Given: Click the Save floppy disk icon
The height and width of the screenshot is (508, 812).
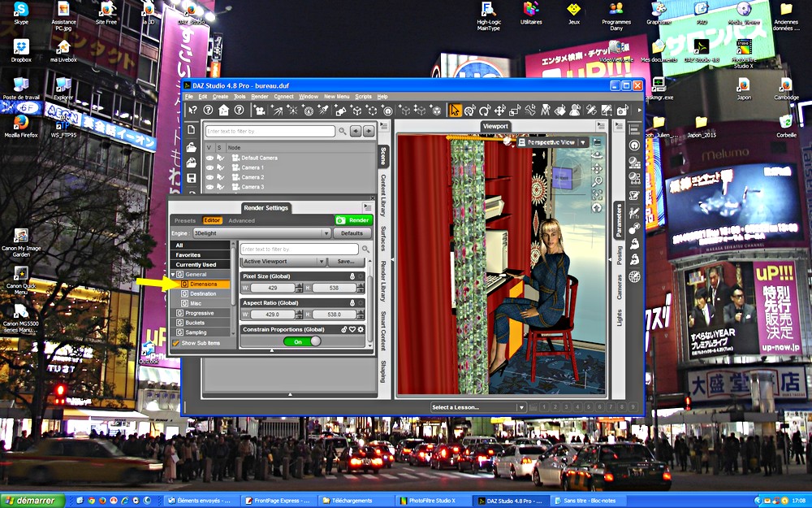Looking at the screenshot, I should pyautogui.click(x=191, y=178).
